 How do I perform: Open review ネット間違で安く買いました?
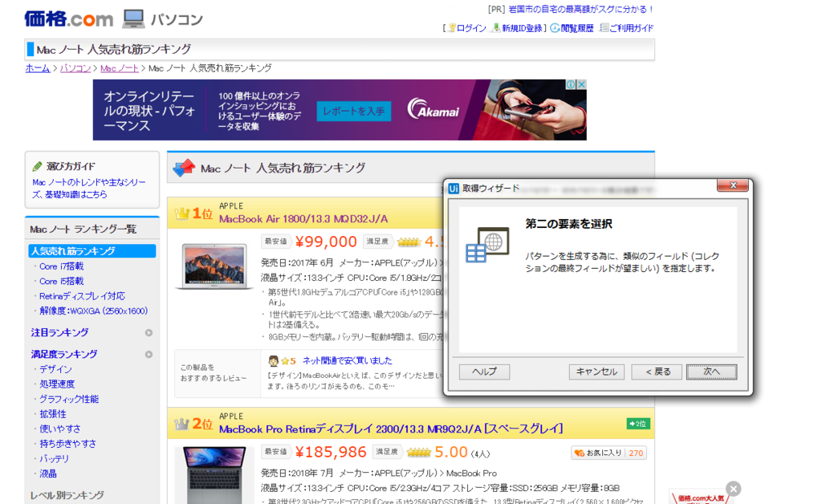click(347, 360)
